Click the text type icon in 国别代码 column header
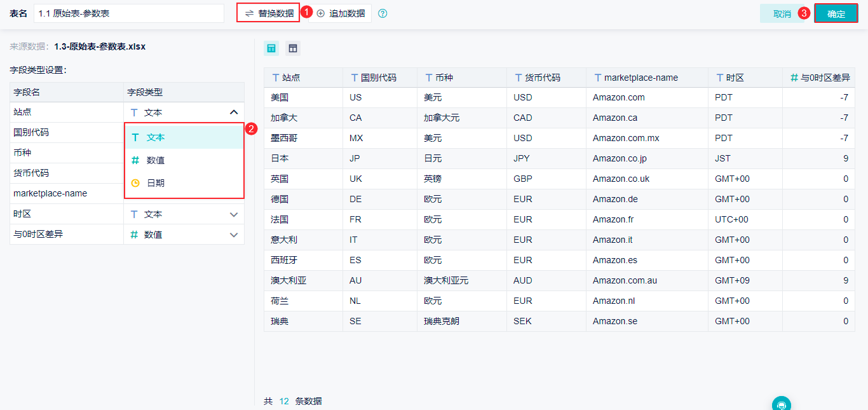Viewport: 868px width, 410px height. coord(354,78)
